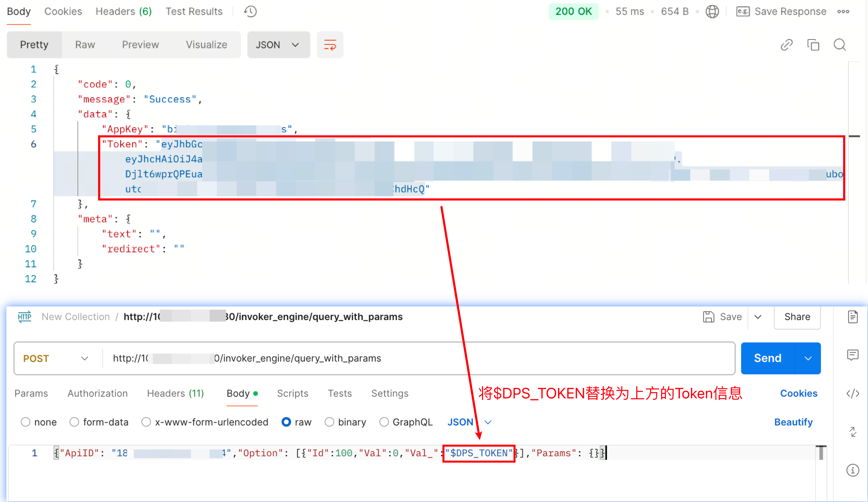Switch to Raw view
Image resolution: width=868 pixels, height=502 pixels.
(85, 45)
